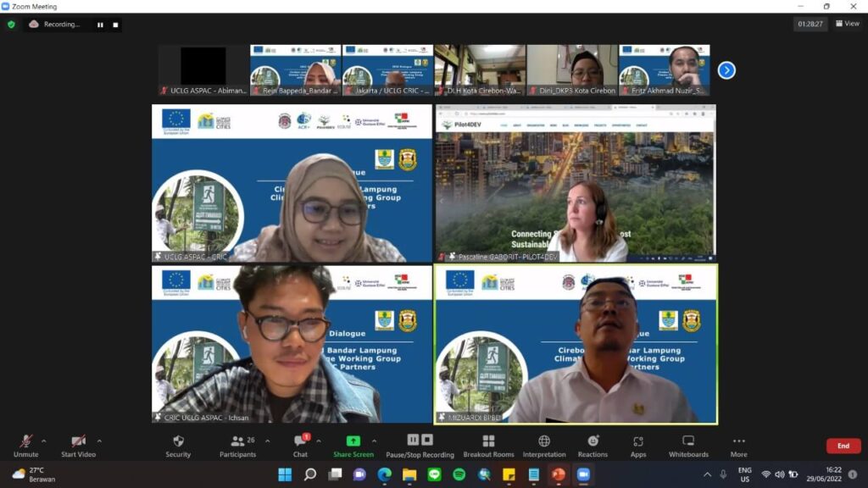Open Windows Start menu
The image size is (868, 488).
tap(285, 474)
